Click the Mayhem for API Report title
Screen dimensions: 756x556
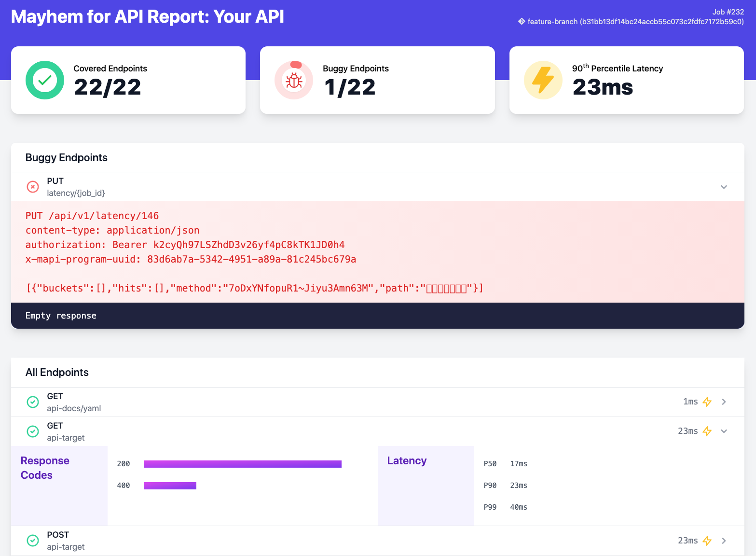(147, 16)
